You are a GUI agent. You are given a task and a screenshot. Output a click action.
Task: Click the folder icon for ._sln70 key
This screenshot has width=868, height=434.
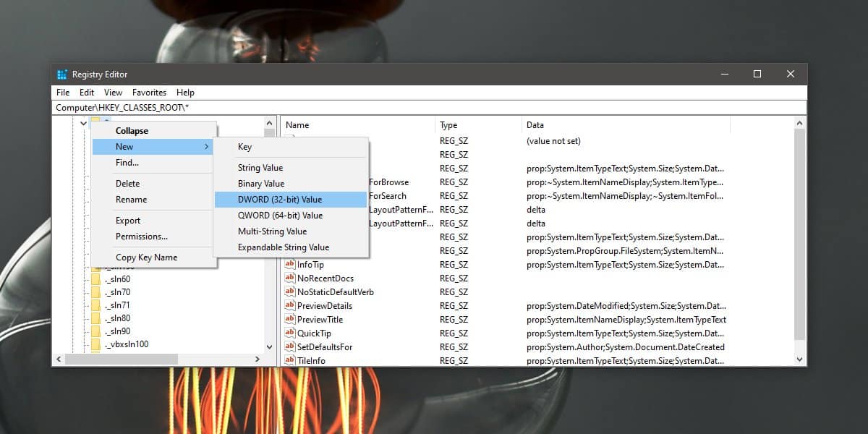[x=96, y=292]
